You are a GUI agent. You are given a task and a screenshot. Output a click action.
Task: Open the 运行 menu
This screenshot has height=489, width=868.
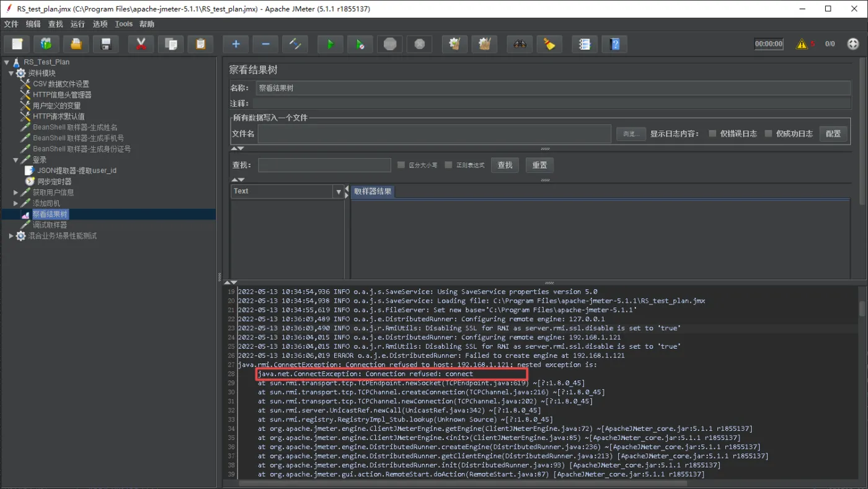pyautogui.click(x=77, y=24)
